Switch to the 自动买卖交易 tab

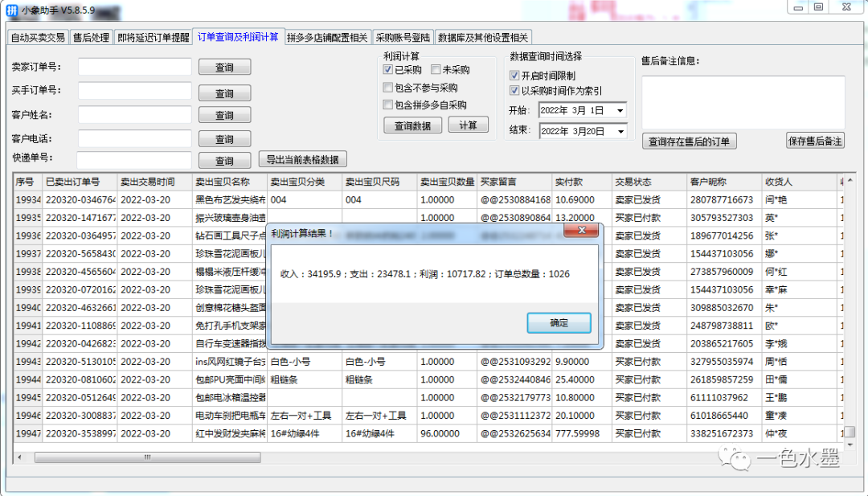click(x=37, y=36)
